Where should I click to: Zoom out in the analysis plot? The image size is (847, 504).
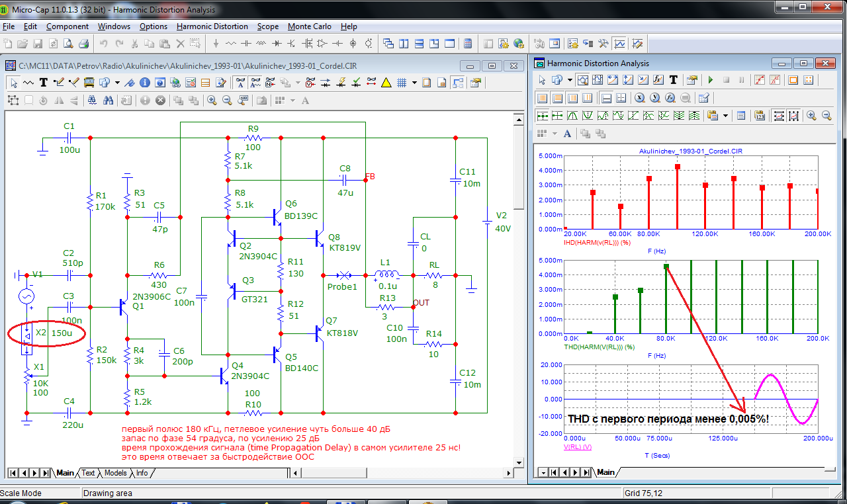(x=826, y=116)
